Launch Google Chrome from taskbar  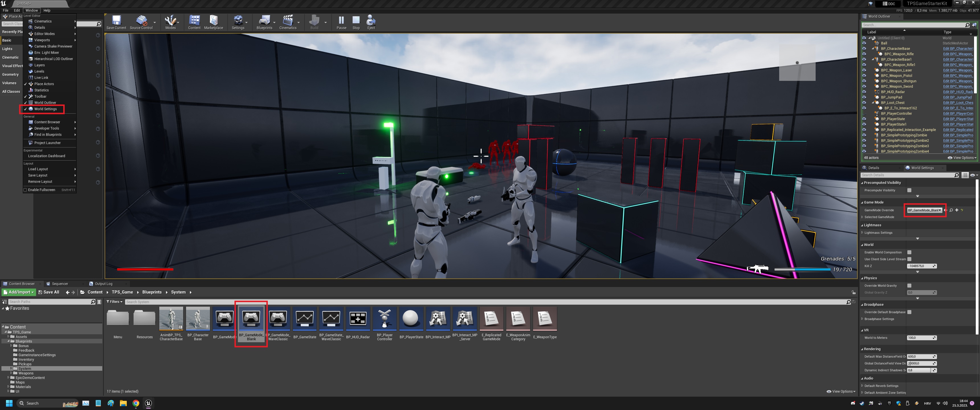click(136, 403)
